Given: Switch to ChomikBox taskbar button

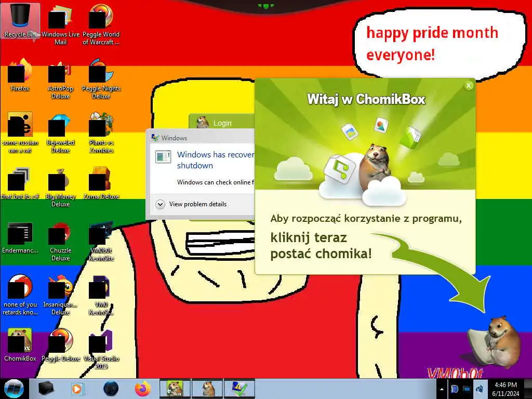Looking at the screenshot, I should [176, 389].
